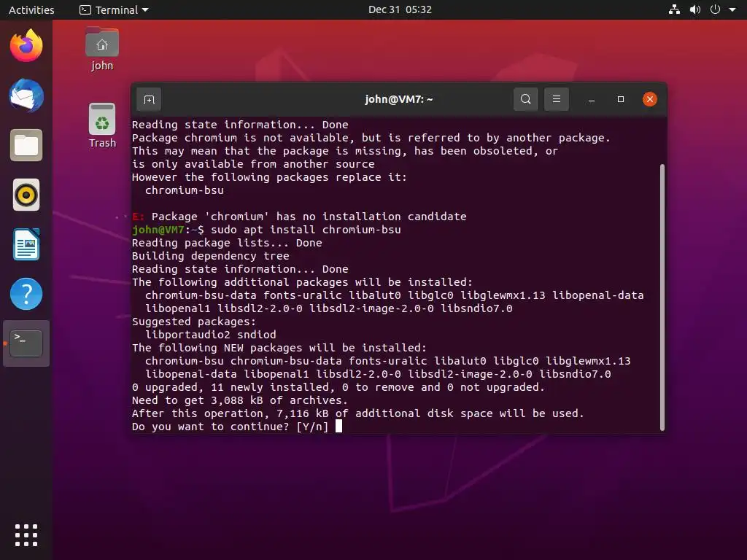Launch Thunderbird mail from the dock

pos(26,96)
